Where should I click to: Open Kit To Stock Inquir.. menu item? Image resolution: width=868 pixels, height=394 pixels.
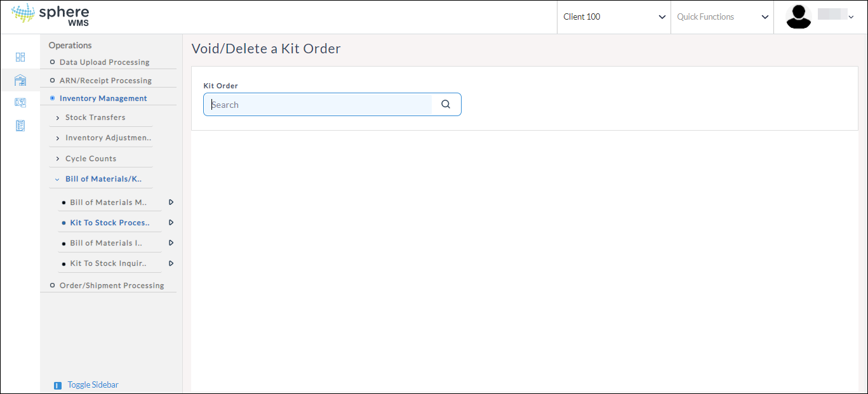pos(109,263)
